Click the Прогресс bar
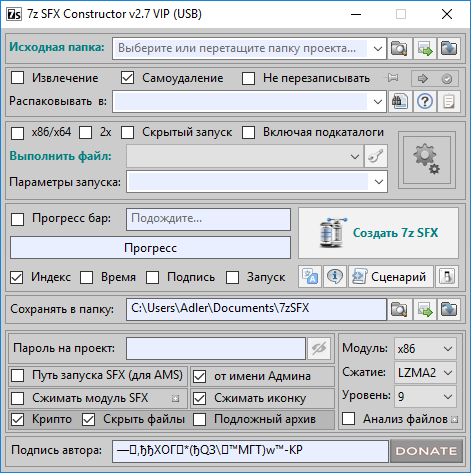The width and height of the screenshot is (471, 473). click(x=150, y=248)
